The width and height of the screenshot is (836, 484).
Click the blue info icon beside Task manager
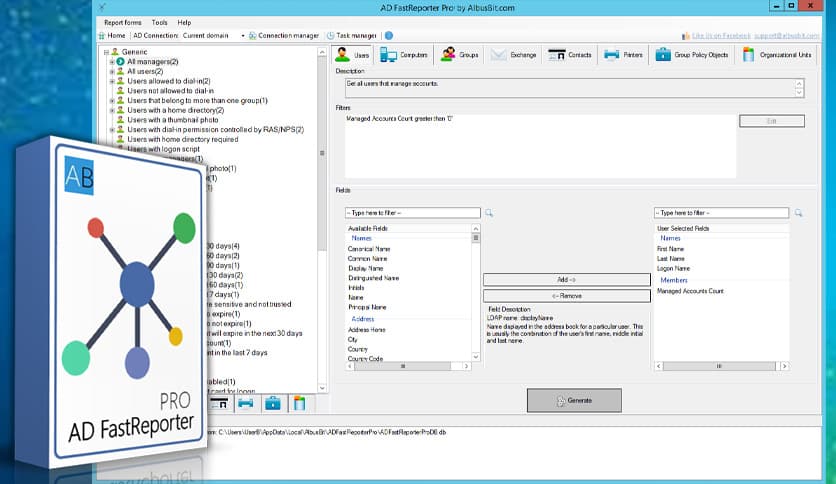click(x=389, y=35)
